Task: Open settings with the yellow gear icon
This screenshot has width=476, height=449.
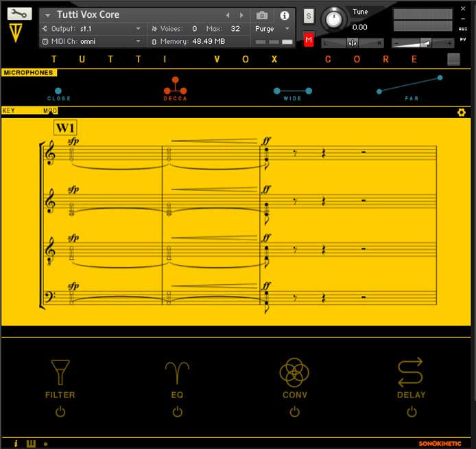Action: (462, 113)
